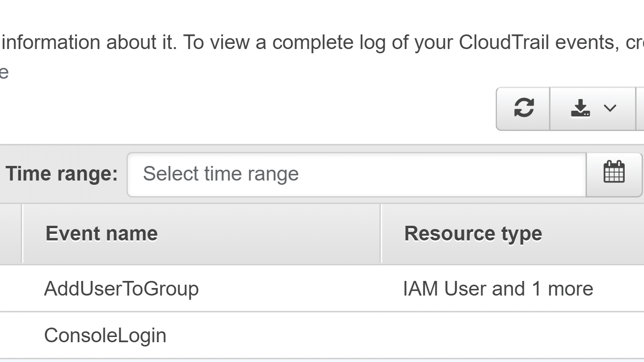Select the download icon in the toolbar
This screenshot has height=362, width=644.
(x=581, y=108)
